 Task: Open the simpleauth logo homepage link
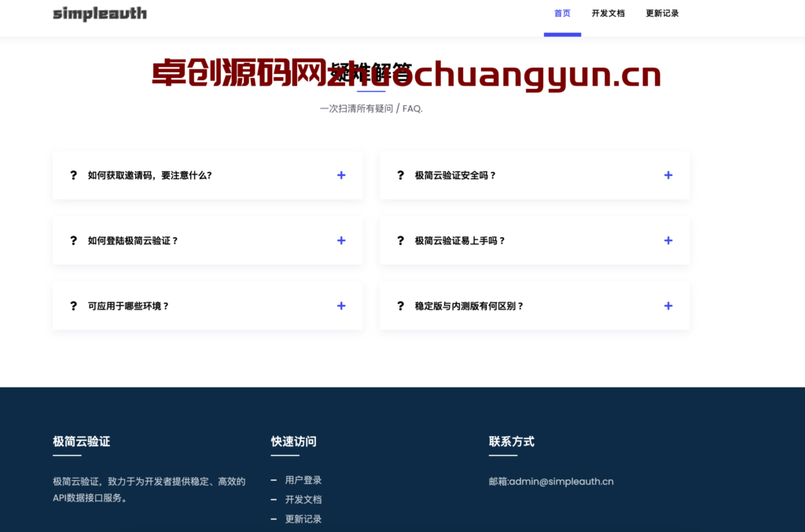pyautogui.click(x=100, y=13)
